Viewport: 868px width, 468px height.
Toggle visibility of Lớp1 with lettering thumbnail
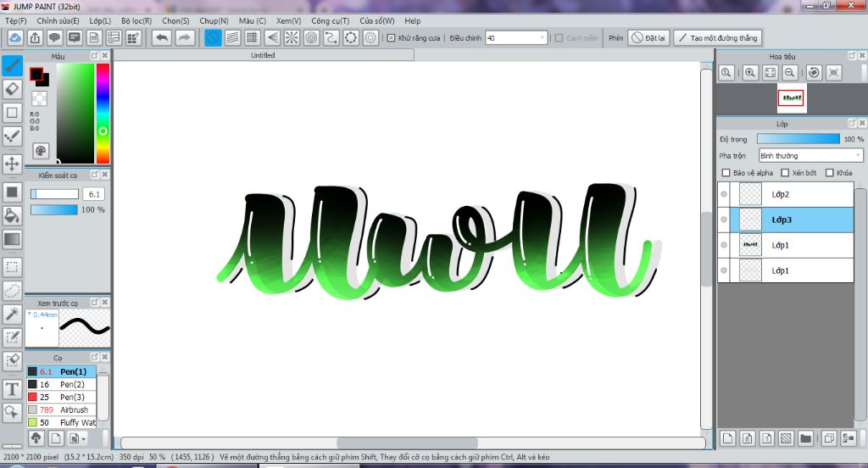pos(724,245)
